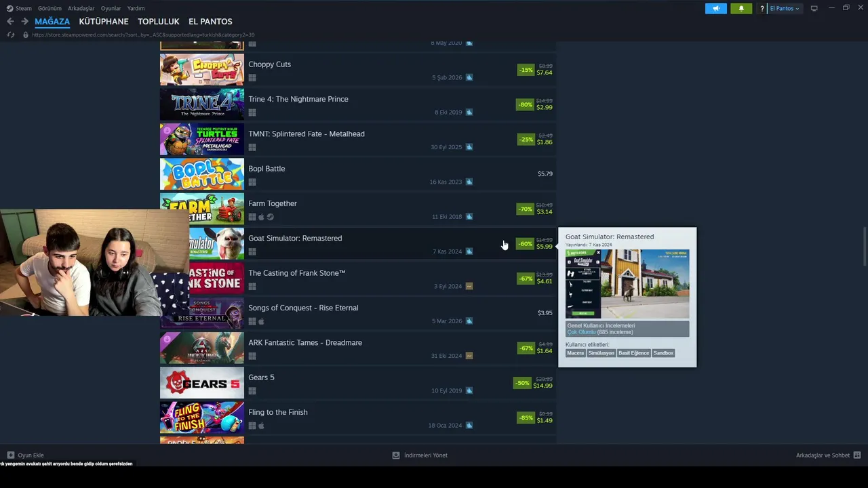Screen dimensions: 868x488
Task: Expand the El Pantos account dropdown
Action: 785,9
